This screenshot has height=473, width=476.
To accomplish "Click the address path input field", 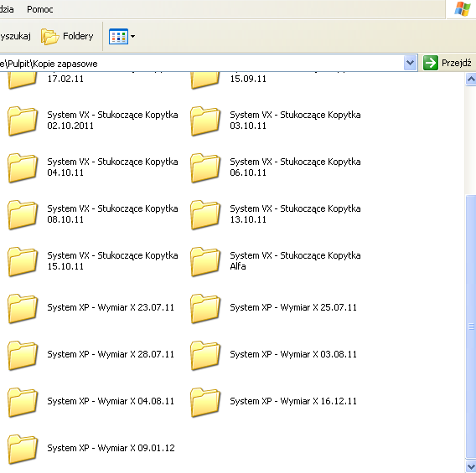I will click(x=202, y=64).
